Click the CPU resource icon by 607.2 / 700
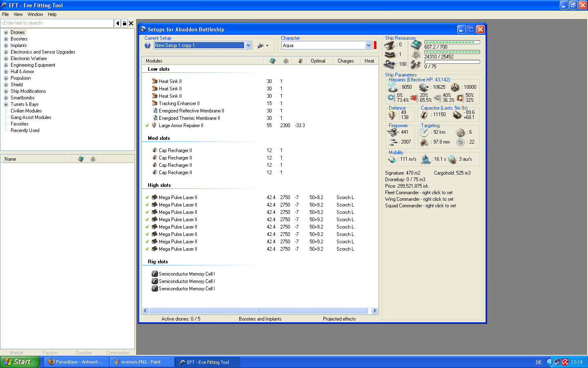 (x=416, y=45)
